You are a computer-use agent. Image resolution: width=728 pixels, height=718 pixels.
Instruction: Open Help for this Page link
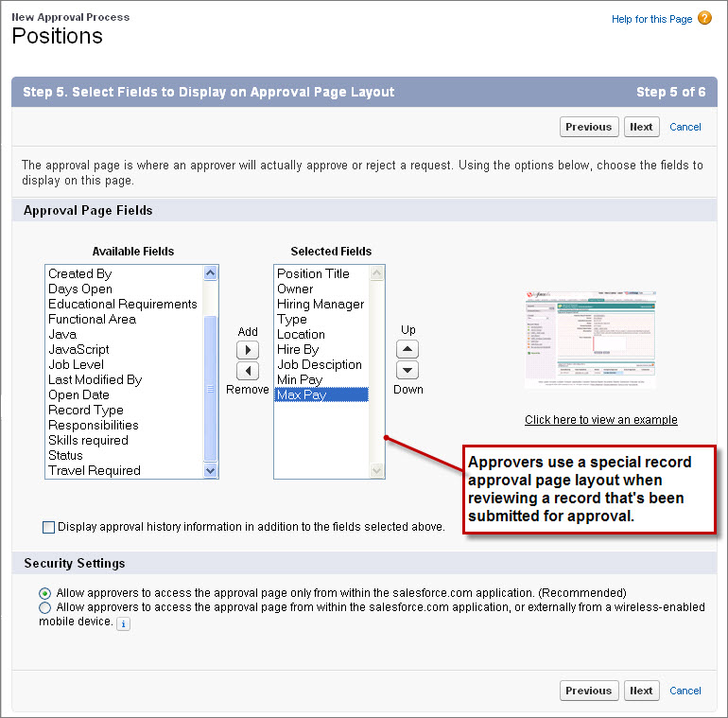(651, 19)
